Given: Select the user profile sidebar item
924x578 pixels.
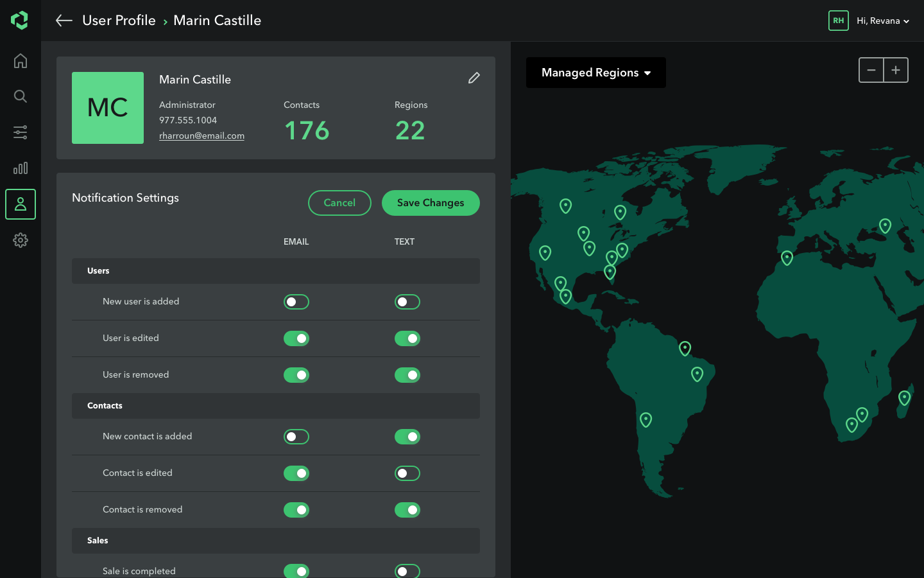Looking at the screenshot, I should pyautogui.click(x=21, y=204).
